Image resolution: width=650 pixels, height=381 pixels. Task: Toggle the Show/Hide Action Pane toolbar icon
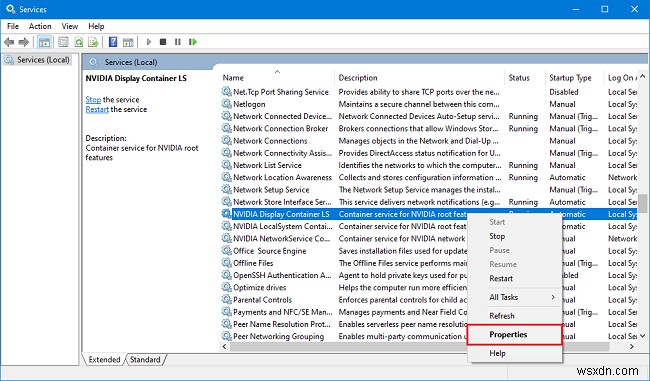click(129, 42)
